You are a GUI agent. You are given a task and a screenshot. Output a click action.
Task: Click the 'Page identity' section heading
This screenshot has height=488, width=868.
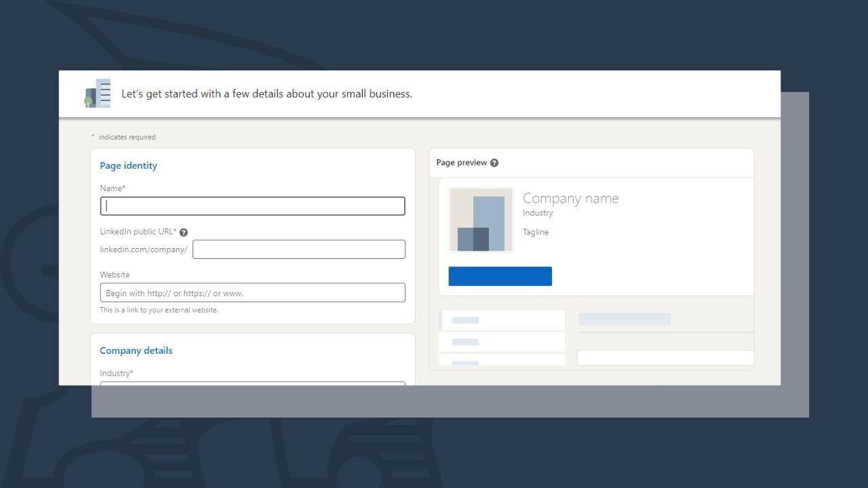tap(128, 165)
